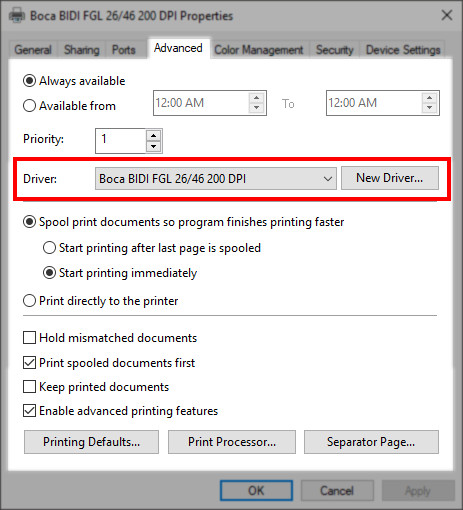Decrease Priority with the down arrow

click(x=153, y=146)
